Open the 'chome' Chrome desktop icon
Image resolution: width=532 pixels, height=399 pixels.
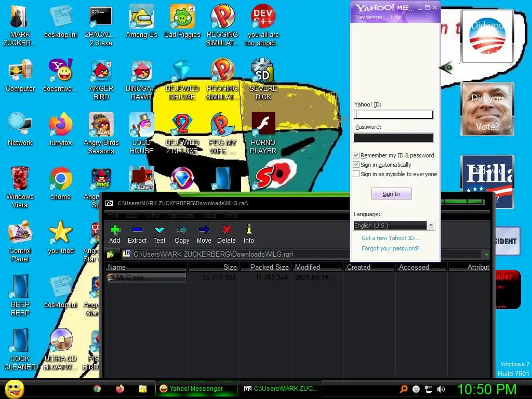[60, 183]
